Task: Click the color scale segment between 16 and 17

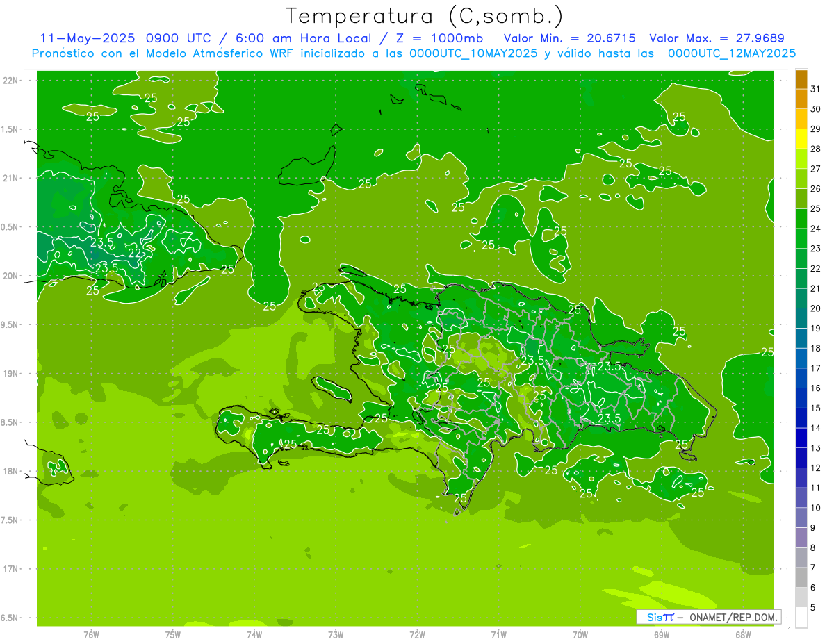Action: (801, 378)
